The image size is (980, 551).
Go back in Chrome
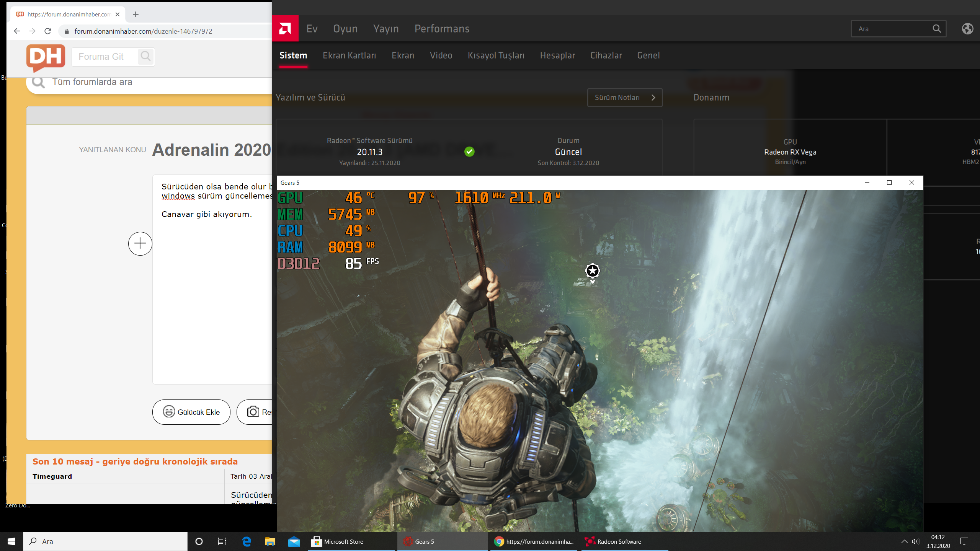click(x=17, y=31)
